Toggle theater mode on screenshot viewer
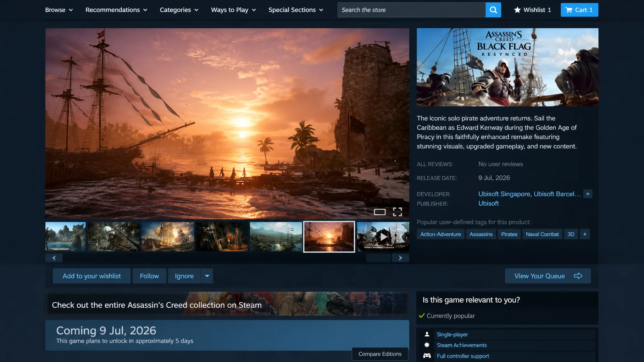 coord(380,212)
